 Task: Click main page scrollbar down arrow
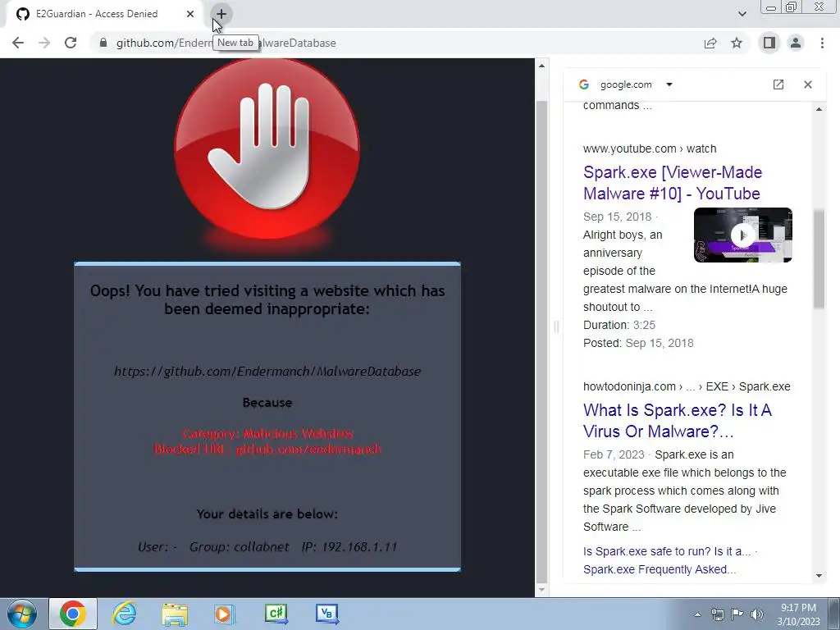pos(541,590)
